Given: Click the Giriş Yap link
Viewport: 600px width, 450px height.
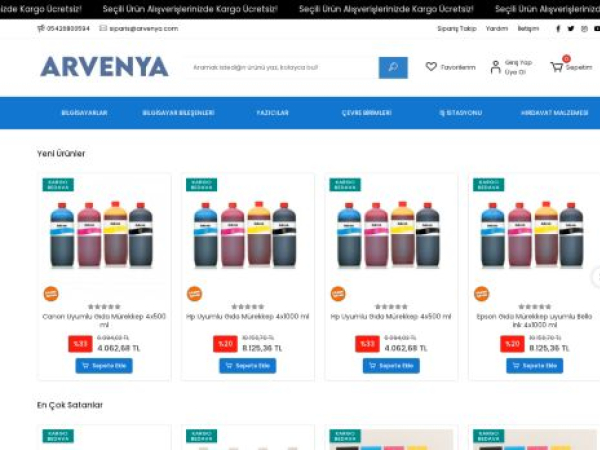Looking at the screenshot, I should tap(518, 62).
